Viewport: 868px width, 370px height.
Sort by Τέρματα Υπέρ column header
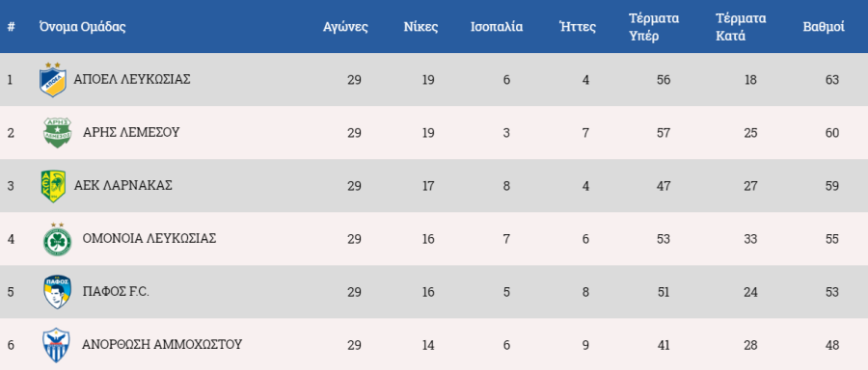[654, 27]
